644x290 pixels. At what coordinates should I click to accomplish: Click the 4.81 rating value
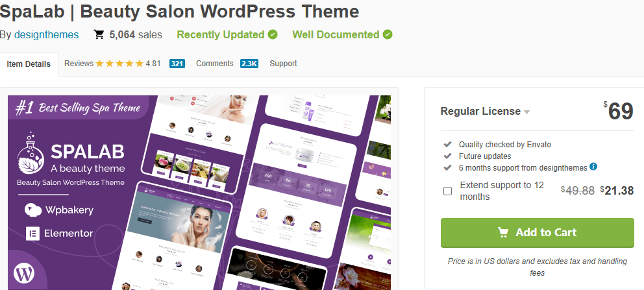tap(153, 64)
